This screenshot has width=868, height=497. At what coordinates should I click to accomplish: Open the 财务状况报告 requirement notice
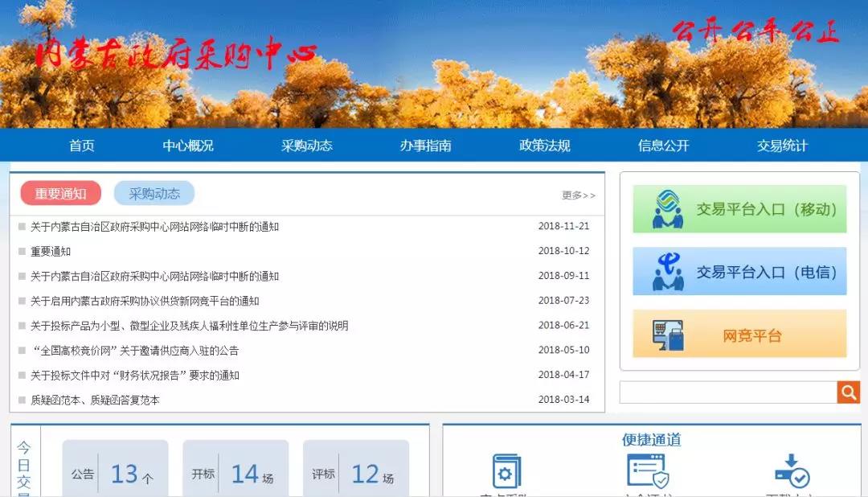click(134, 376)
